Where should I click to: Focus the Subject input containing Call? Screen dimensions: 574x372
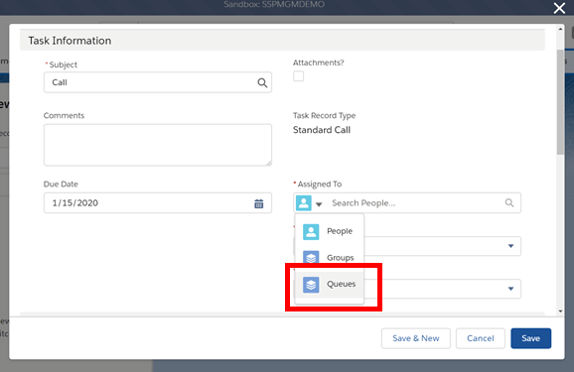[158, 82]
